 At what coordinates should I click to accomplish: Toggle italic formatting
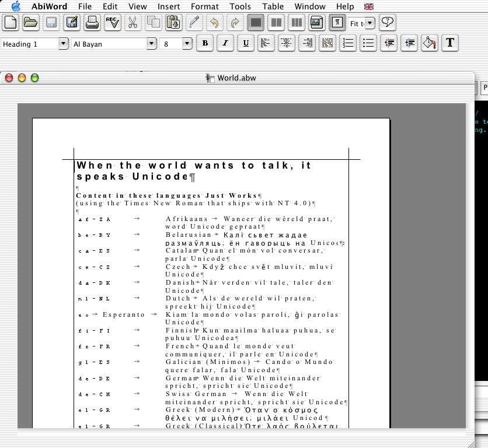click(x=225, y=43)
